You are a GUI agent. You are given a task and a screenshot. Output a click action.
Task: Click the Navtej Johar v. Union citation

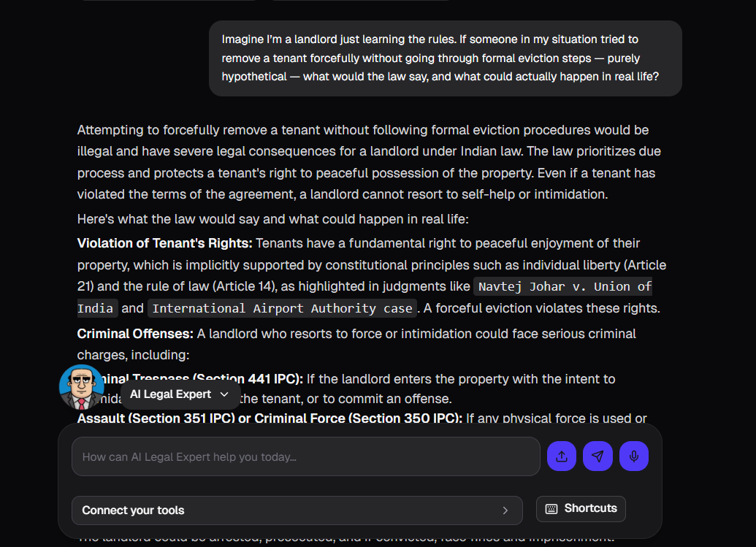564,286
